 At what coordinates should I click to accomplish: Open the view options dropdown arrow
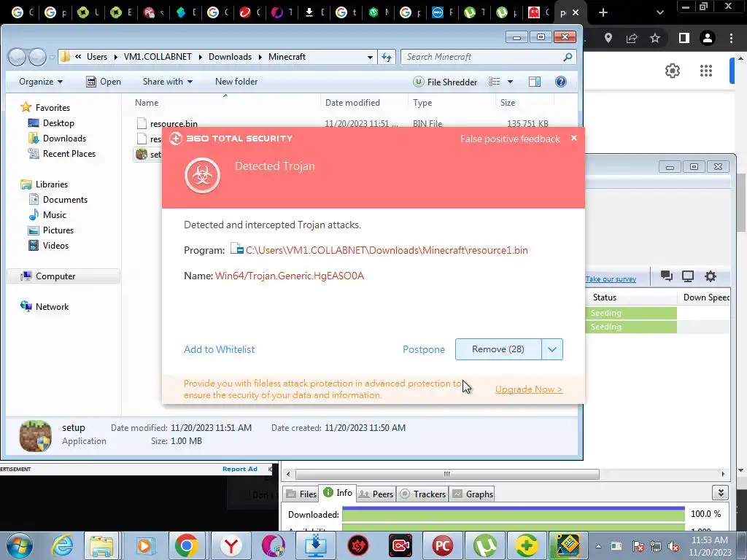(x=510, y=82)
